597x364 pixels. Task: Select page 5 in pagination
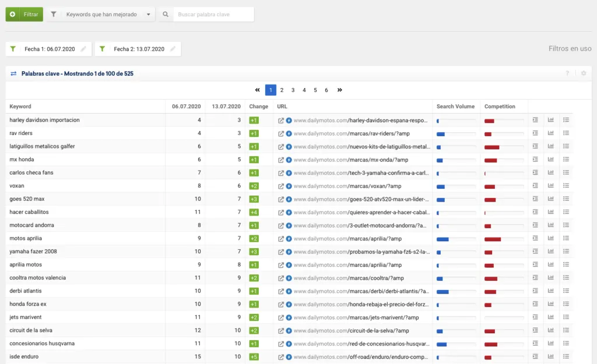pyautogui.click(x=315, y=90)
